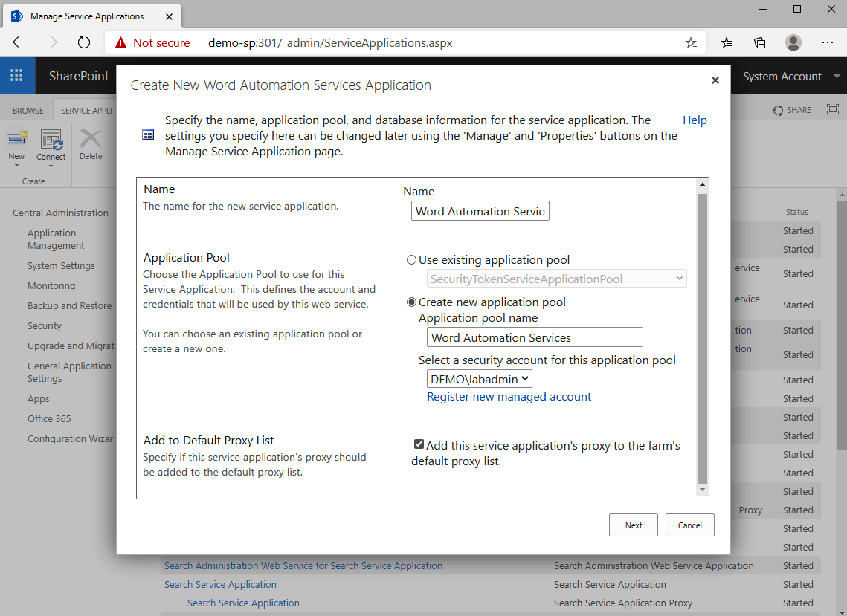Go to Application Management
Viewport: 847px width, 616px height.
[57, 239]
